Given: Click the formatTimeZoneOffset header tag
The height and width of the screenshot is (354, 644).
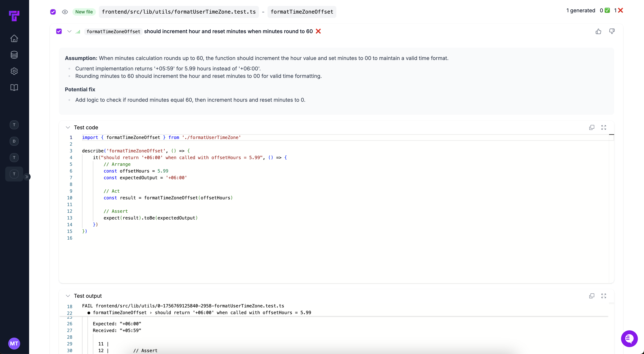Looking at the screenshot, I should click(302, 12).
